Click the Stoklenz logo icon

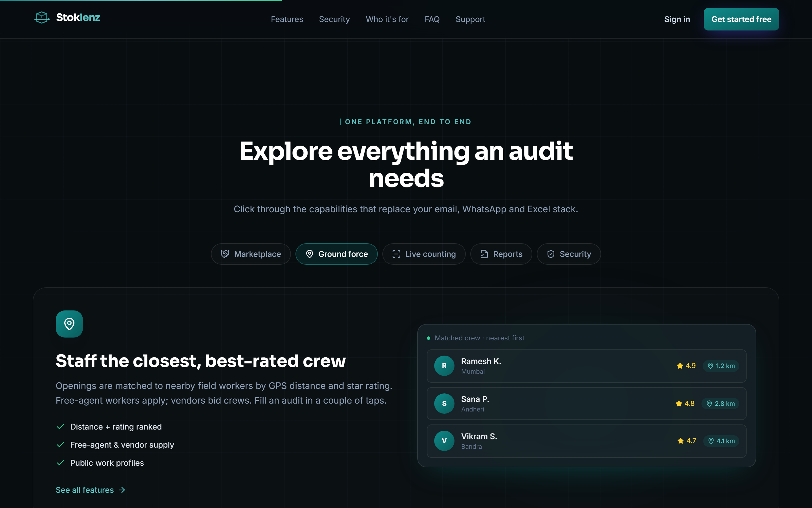tap(42, 17)
